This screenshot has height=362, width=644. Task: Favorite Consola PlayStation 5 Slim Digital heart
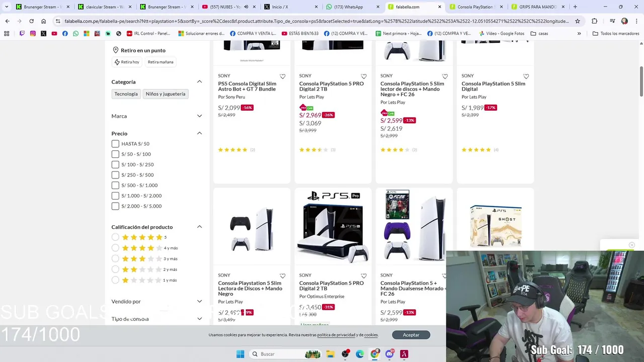click(526, 76)
